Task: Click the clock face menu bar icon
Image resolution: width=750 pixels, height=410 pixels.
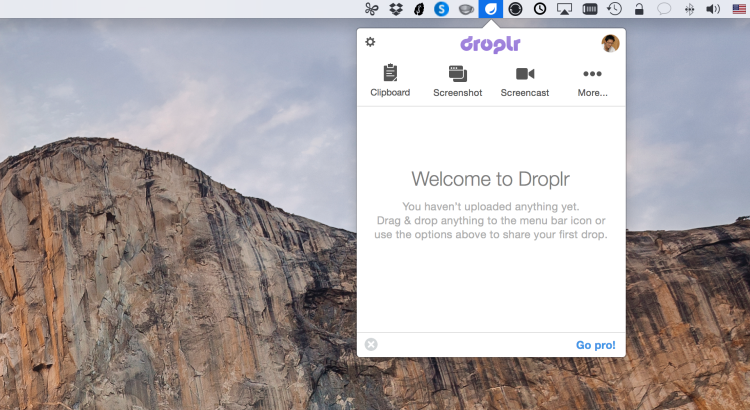Action: [x=540, y=9]
